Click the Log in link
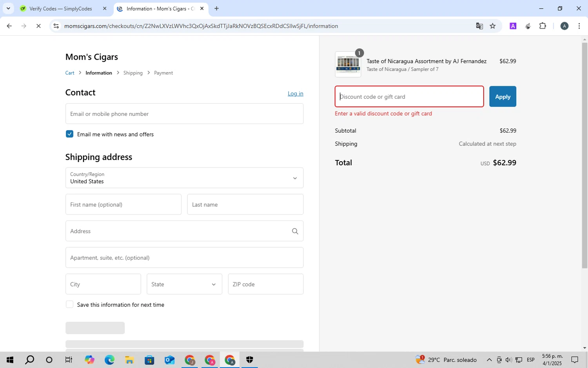 click(295, 93)
